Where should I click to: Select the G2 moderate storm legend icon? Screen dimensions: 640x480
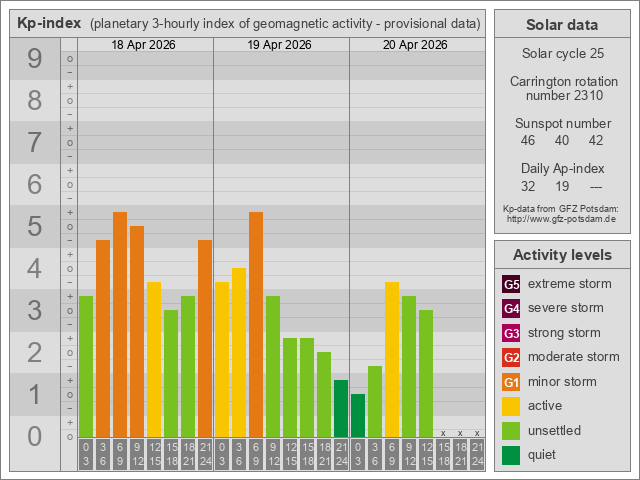(511, 357)
